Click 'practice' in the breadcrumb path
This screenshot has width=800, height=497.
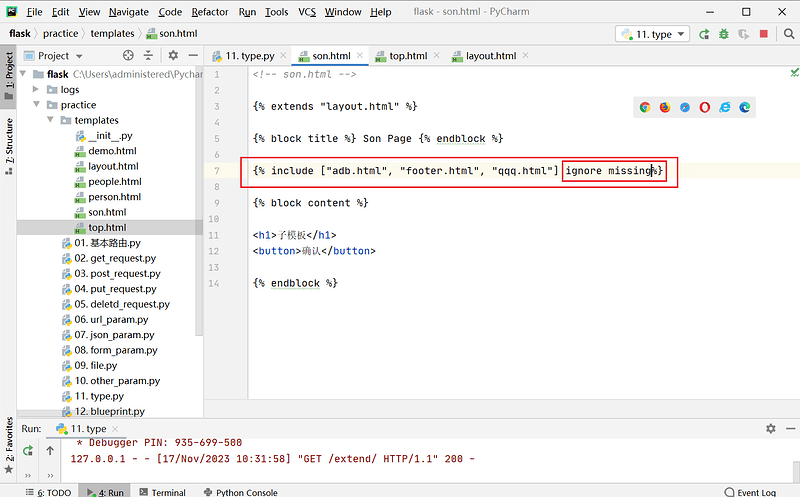point(61,34)
